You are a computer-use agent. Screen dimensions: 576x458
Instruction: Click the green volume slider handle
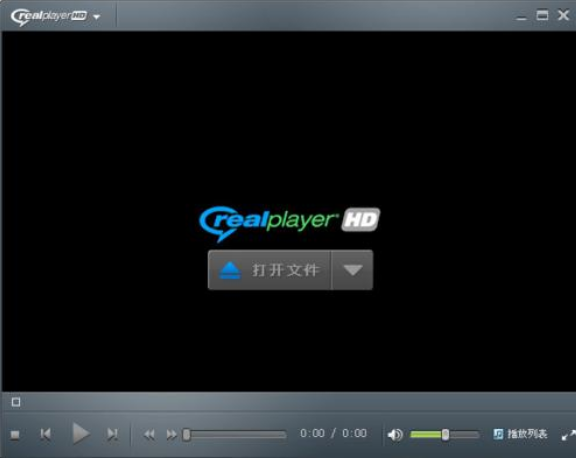[445, 435]
